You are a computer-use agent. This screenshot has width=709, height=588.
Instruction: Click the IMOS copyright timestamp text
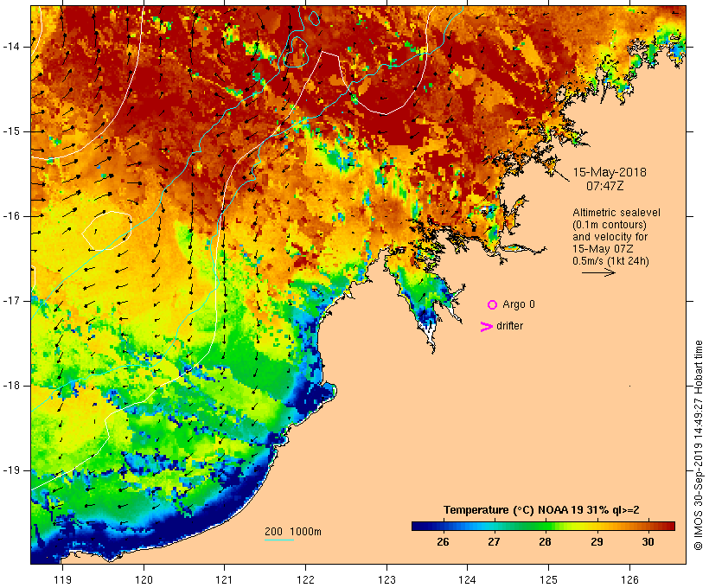pyautogui.click(x=699, y=445)
